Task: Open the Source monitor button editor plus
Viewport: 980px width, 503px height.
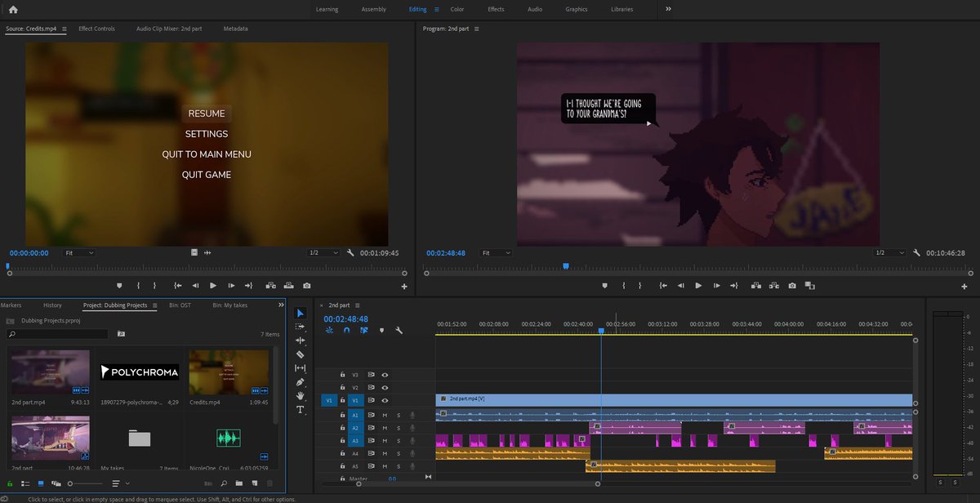Action: coord(404,287)
